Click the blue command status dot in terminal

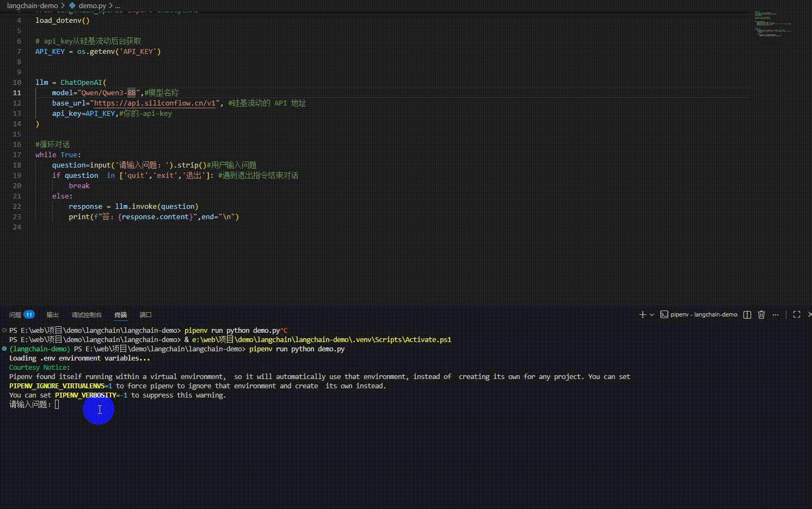(x=4, y=349)
